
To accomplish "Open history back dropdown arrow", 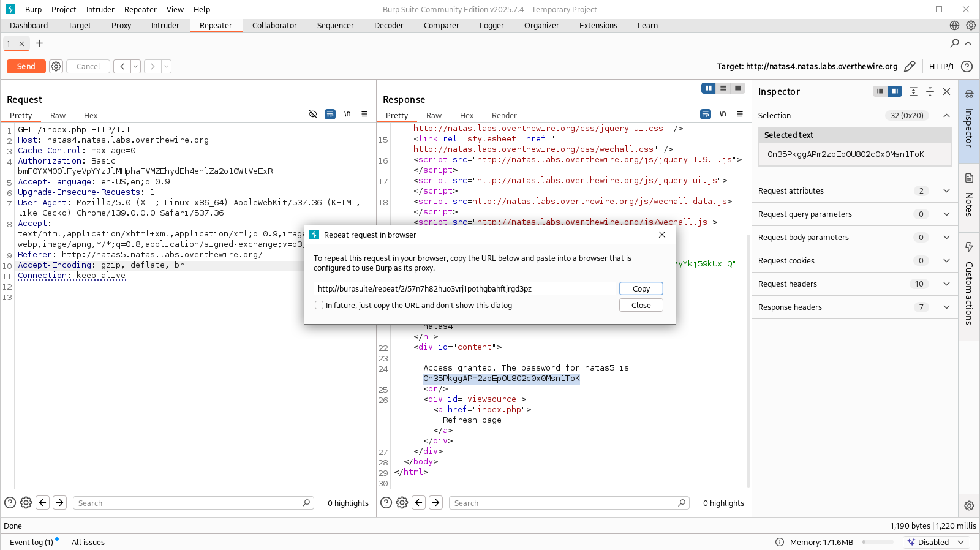I will tap(135, 66).
